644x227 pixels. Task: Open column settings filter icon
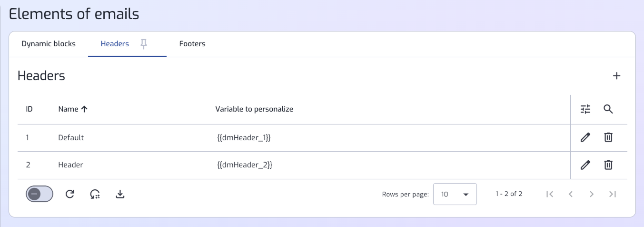[x=585, y=109]
